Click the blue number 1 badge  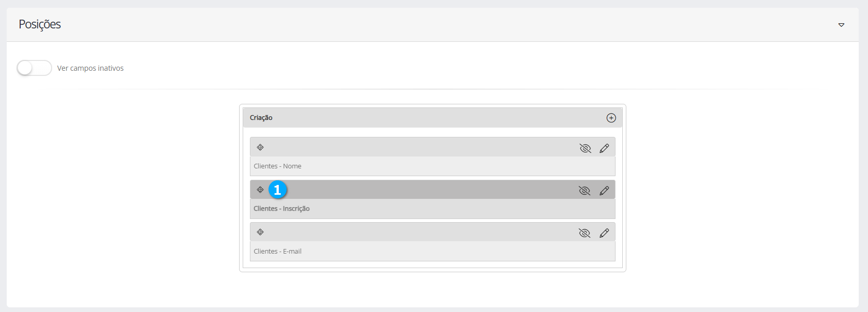(x=277, y=190)
